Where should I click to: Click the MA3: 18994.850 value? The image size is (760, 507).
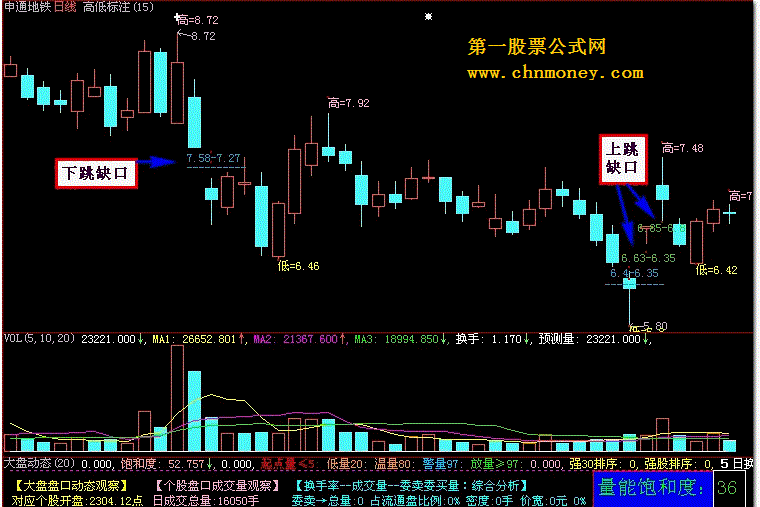tap(396, 339)
